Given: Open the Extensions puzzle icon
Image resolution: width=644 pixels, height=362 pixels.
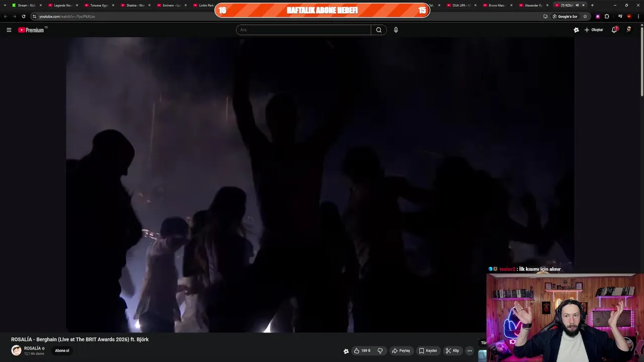Looking at the screenshot, I should click(607, 16).
